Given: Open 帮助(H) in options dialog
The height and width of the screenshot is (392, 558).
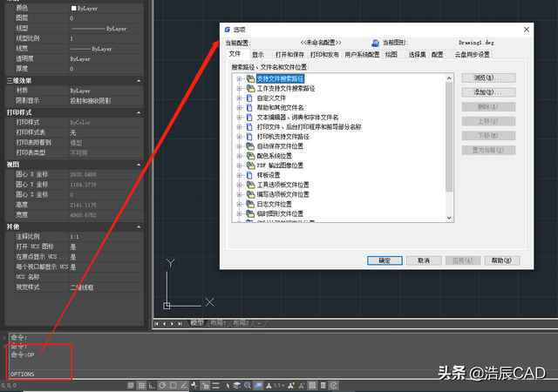Looking at the screenshot, I should pos(502,260).
